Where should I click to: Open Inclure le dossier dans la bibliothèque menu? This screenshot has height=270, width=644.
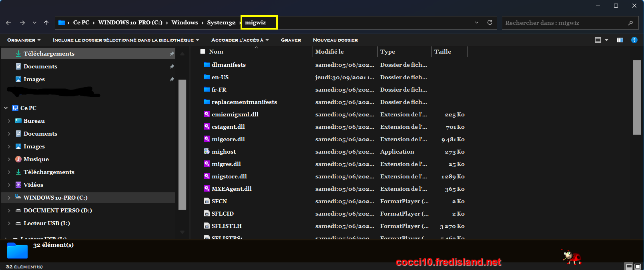point(126,40)
